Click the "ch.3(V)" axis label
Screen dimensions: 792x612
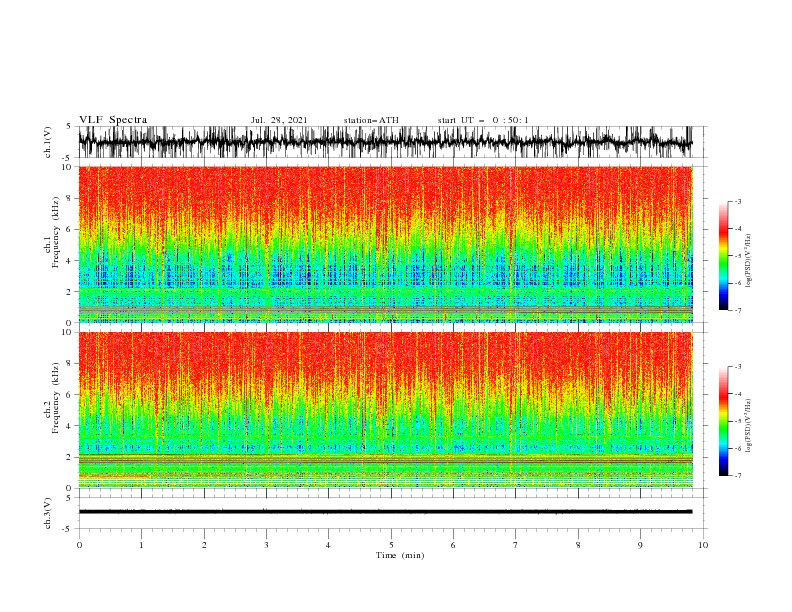[48, 514]
